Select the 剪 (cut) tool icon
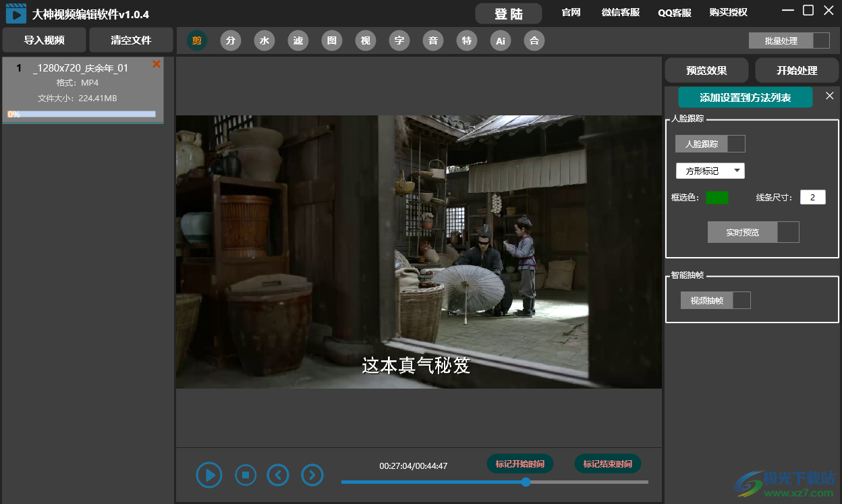This screenshot has height=504, width=842. click(x=197, y=40)
